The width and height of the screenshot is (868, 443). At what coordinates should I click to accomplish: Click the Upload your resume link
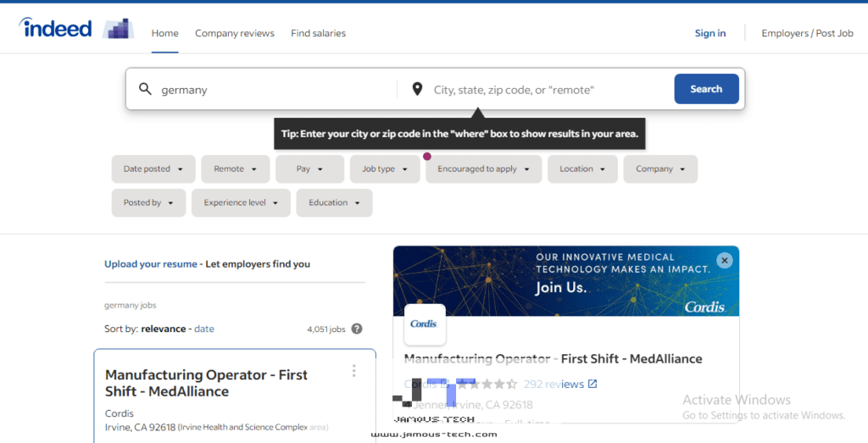click(x=151, y=263)
